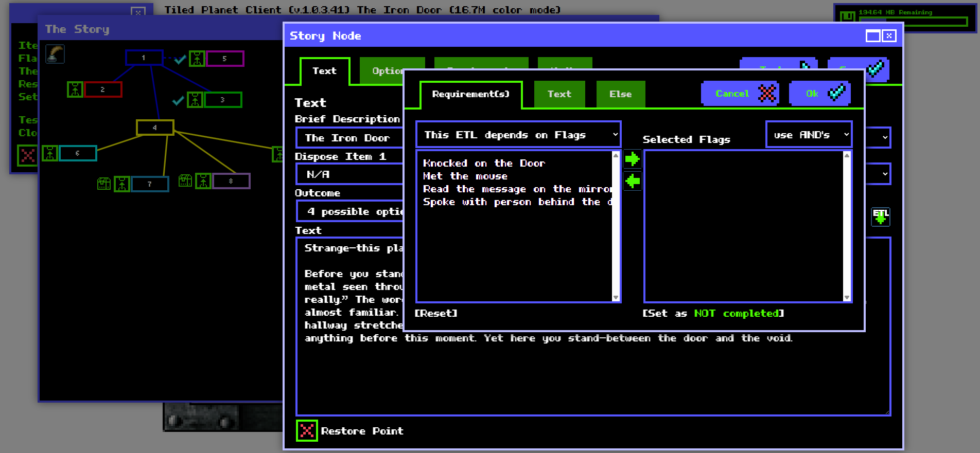The width and height of the screenshot is (980, 453).
Task: Click the quill and inkwell icon
Action: (x=55, y=54)
